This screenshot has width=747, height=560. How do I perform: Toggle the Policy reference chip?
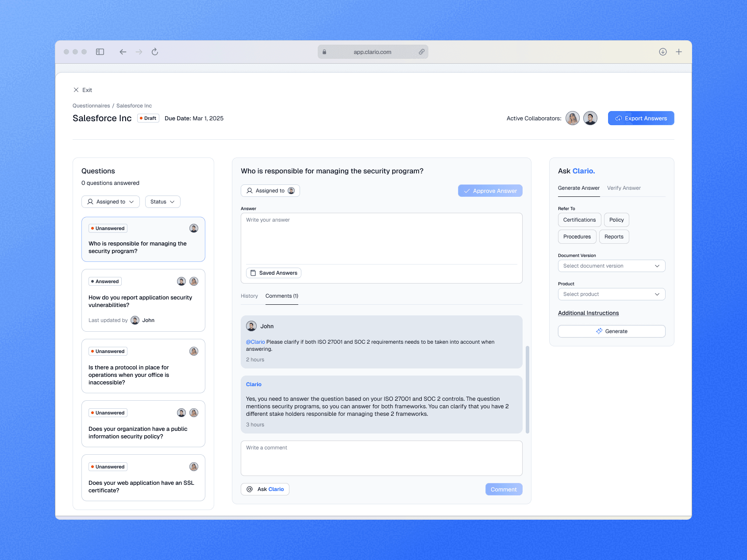tap(616, 220)
